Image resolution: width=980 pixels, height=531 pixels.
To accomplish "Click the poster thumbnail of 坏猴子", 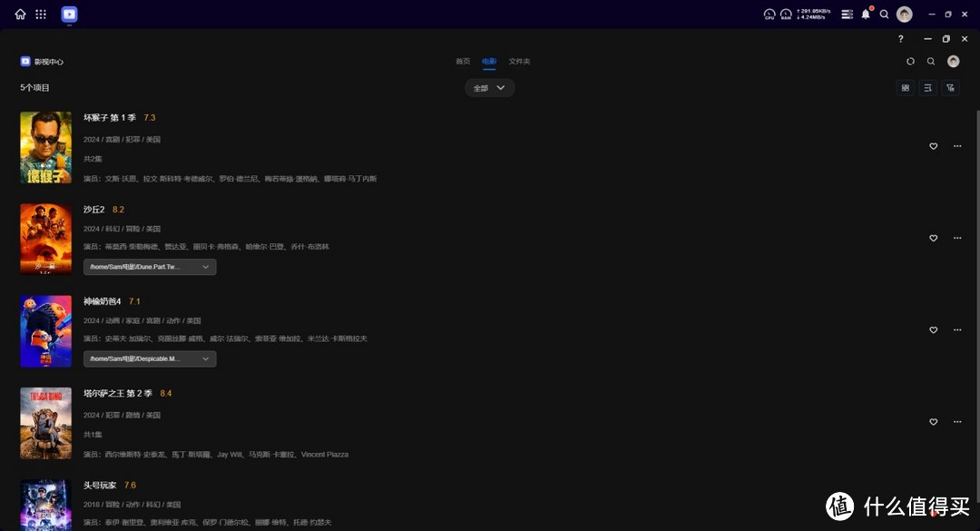I will point(45,146).
